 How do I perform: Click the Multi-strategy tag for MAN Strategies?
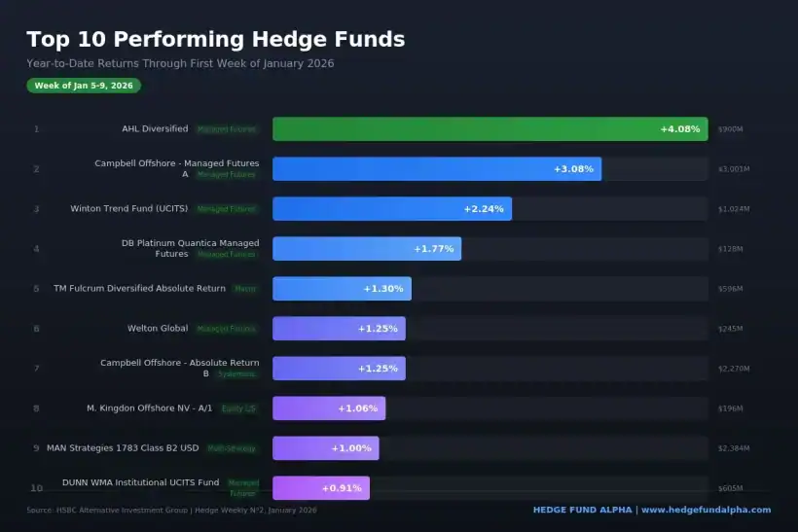232,448
